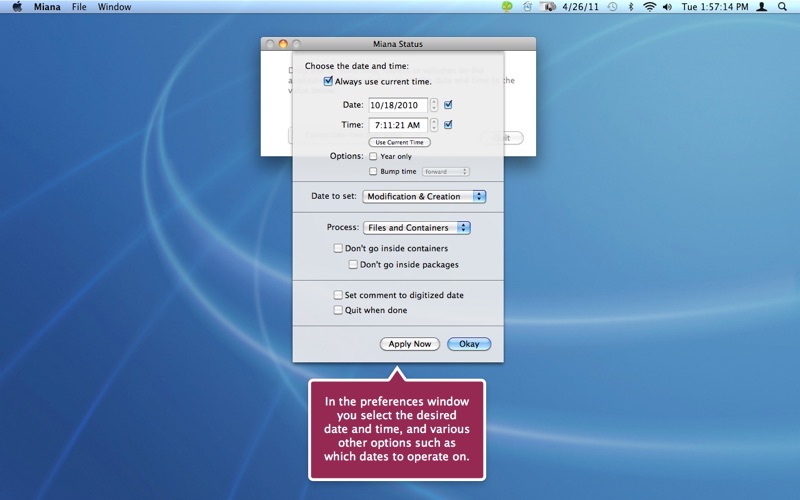Click the Time field stepper arrows
Viewport: 800px width, 500px height.
[434, 125]
